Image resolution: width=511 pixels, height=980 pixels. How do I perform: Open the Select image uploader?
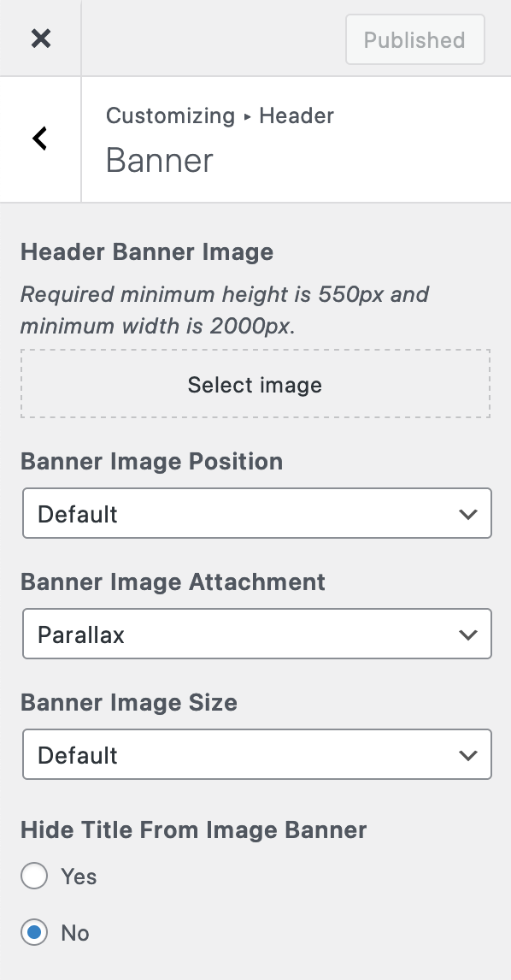tap(255, 384)
